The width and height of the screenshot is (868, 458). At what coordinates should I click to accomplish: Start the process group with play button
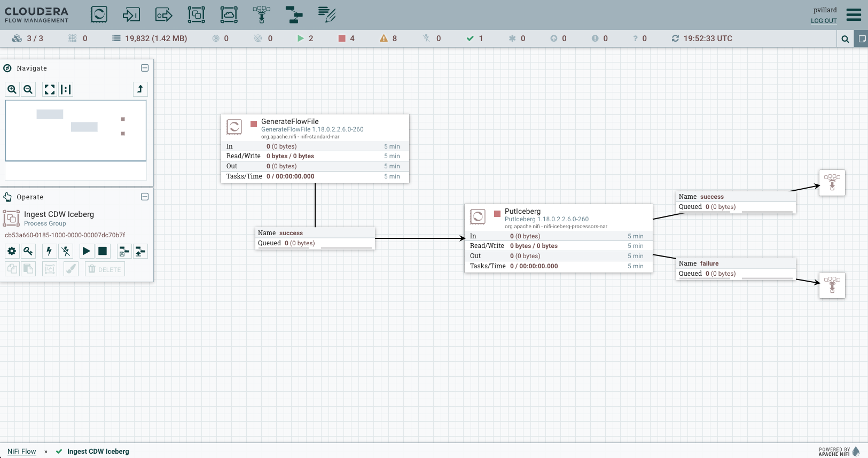click(86, 251)
